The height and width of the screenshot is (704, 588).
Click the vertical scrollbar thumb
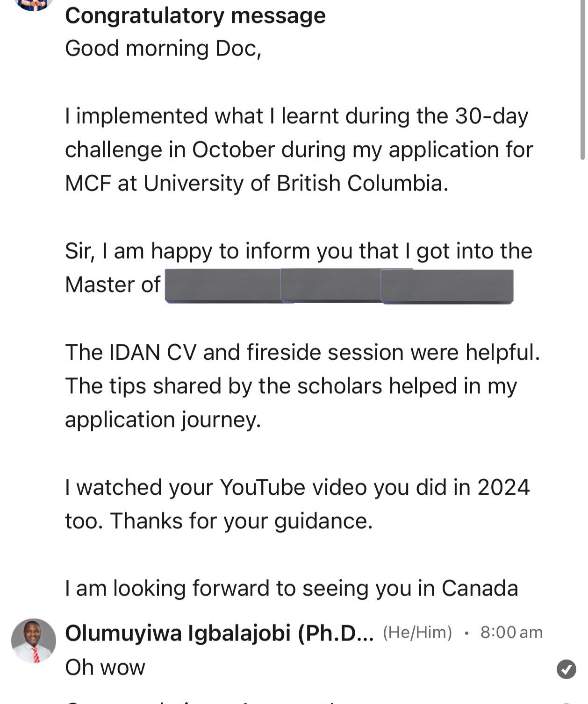(x=582, y=79)
